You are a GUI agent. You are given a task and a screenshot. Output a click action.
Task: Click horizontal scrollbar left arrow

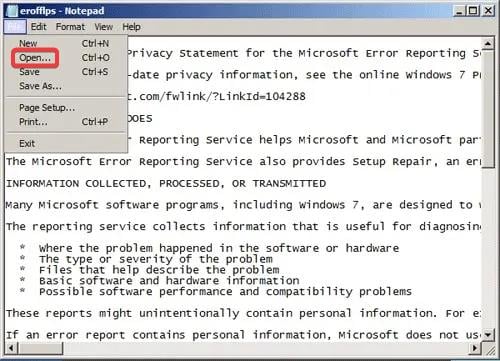tap(11, 349)
